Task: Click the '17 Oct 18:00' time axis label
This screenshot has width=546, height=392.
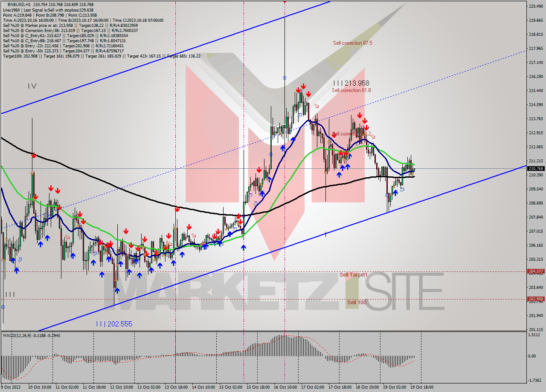Action: tap(340, 387)
